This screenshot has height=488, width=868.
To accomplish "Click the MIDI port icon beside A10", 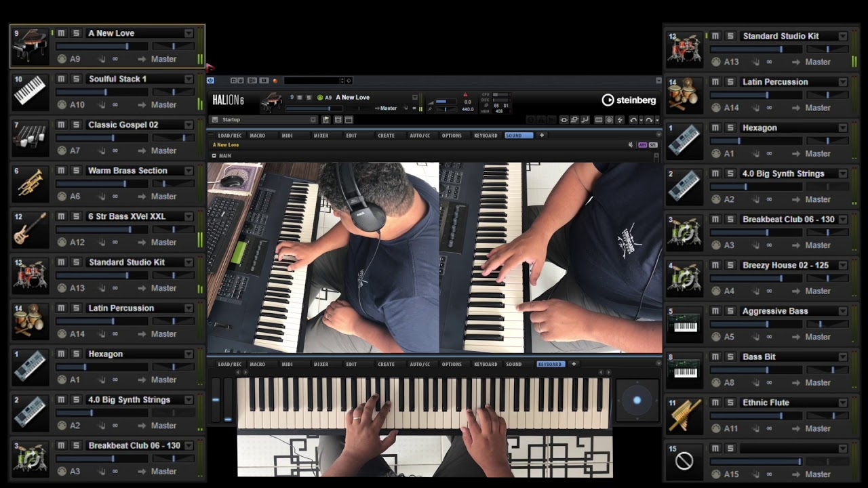I will pyautogui.click(x=62, y=105).
